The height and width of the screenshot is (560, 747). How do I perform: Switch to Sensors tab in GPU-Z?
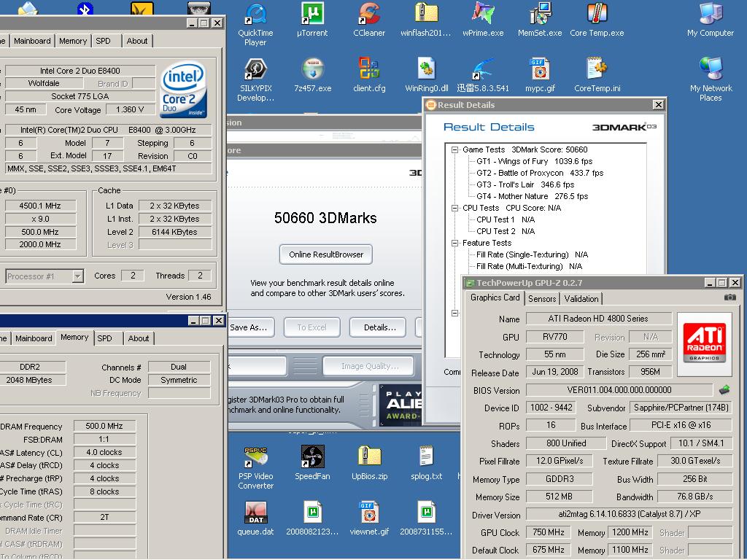pyautogui.click(x=542, y=298)
